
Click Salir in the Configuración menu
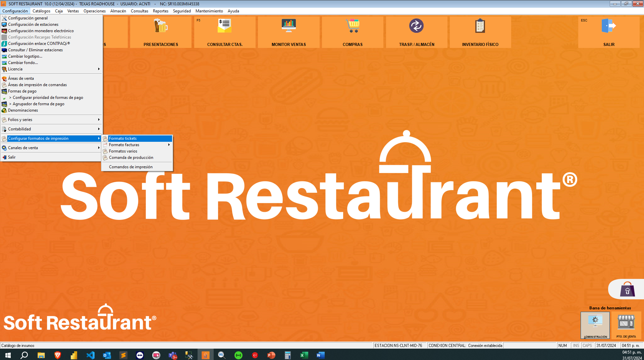click(51, 157)
